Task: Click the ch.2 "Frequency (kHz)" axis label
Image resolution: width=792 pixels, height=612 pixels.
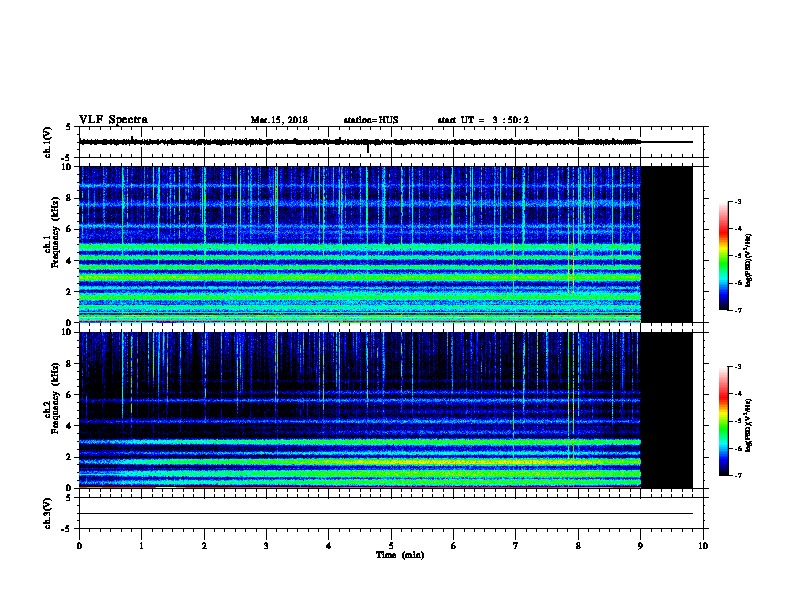Action: coord(55,398)
